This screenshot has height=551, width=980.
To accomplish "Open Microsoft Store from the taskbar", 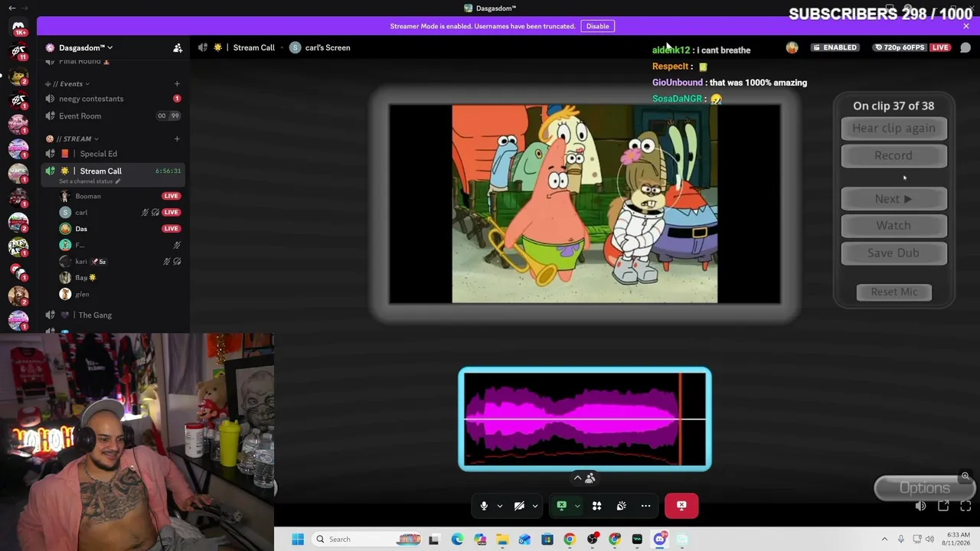I will click(x=547, y=540).
